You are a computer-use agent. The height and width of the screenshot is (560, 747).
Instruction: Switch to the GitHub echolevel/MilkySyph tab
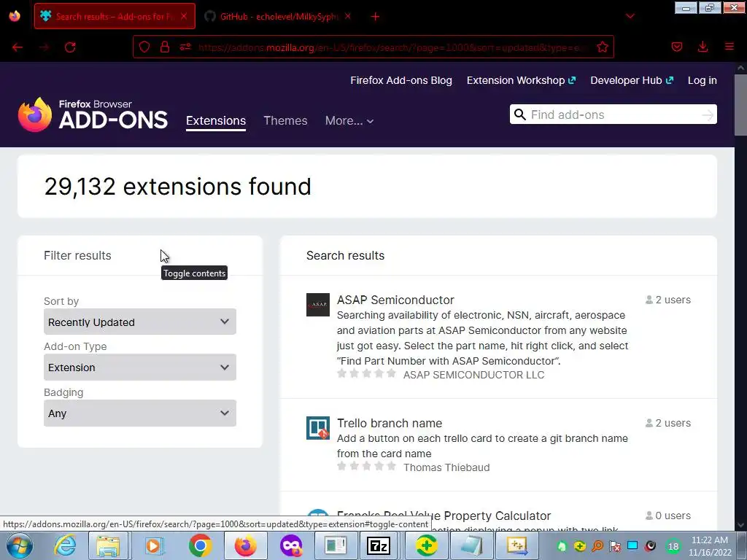click(278, 16)
